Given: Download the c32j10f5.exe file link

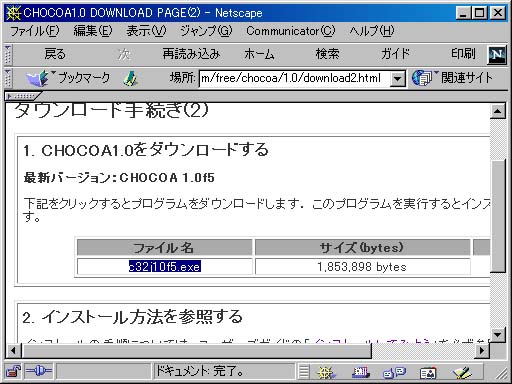Looking at the screenshot, I should tap(165, 267).
